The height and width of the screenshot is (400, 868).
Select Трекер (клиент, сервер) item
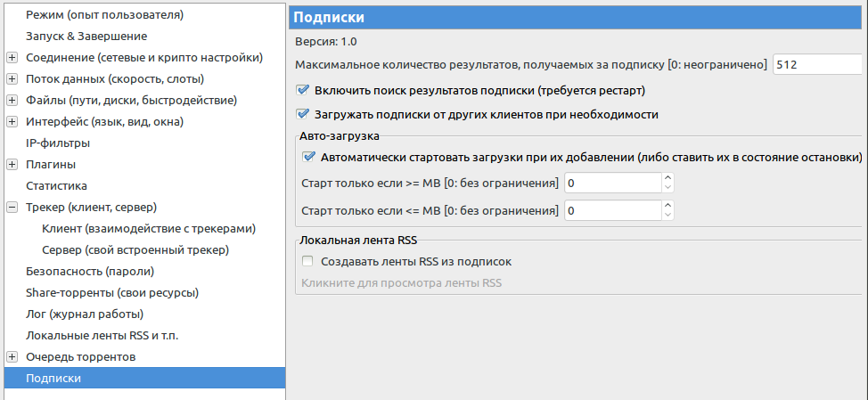pyautogui.click(x=91, y=208)
